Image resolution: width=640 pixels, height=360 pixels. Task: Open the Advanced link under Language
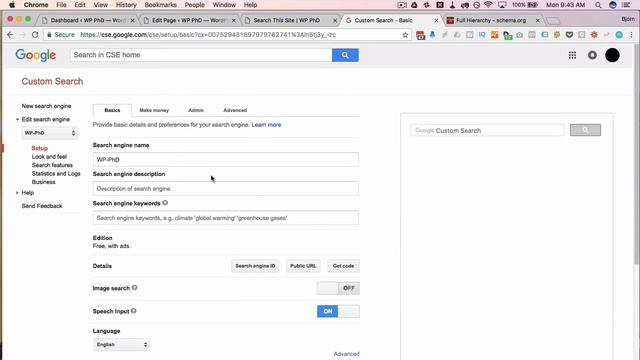pos(347,354)
